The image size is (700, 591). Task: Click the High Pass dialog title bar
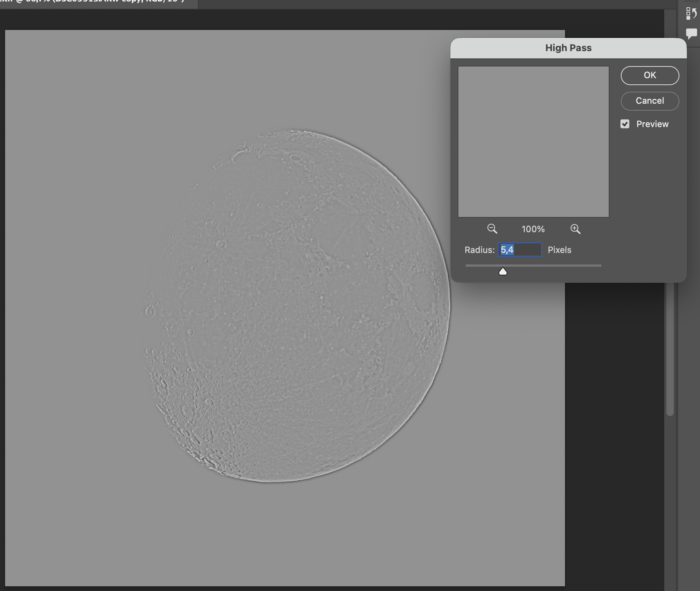click(x=568, y=48)
